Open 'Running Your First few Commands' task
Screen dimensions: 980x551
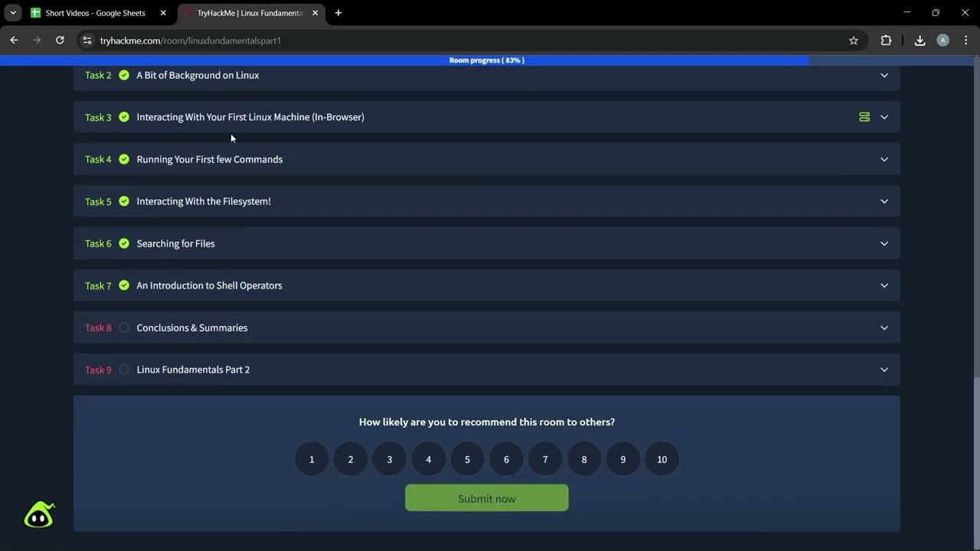click(210, 159)
